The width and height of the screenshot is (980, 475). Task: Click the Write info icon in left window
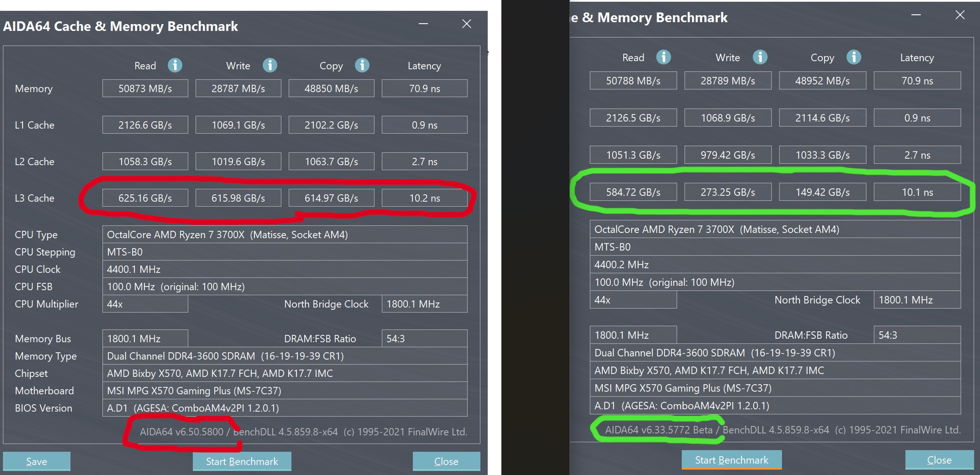click(x=270, y=65)
